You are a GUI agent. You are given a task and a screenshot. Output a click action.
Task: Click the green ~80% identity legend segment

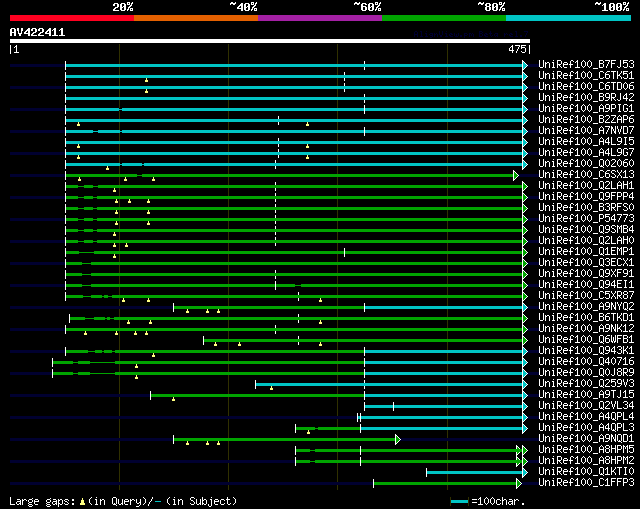tap(444, 18)
